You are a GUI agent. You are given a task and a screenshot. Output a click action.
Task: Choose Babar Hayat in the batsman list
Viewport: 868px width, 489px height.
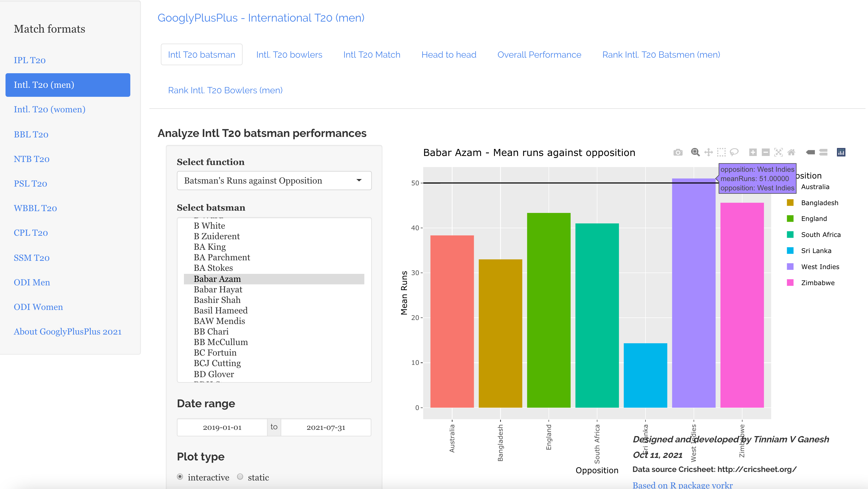click(218, 289)
